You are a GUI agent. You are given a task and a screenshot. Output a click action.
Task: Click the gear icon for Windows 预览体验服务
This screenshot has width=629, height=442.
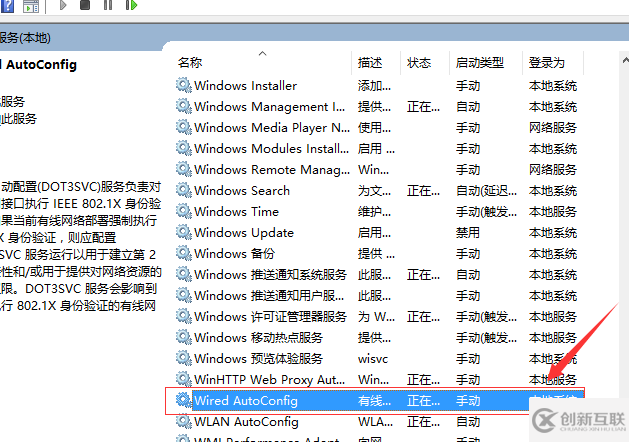pyautogui.click(x=184, y=358)
